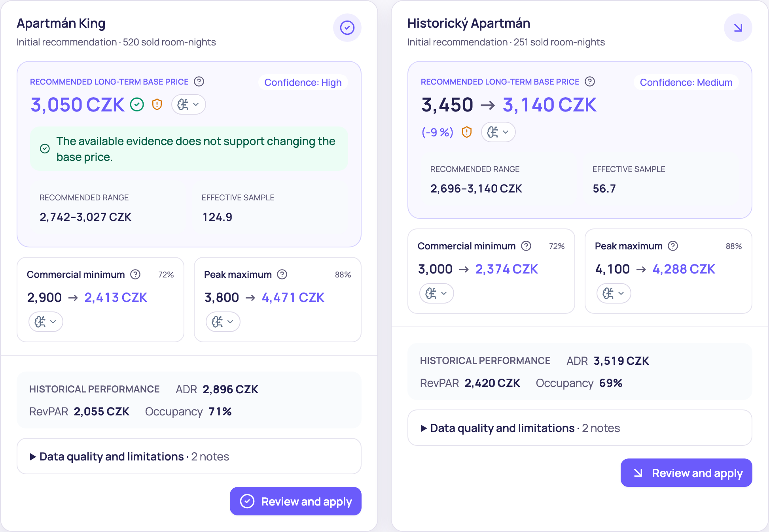The width and height of the screenshot is (769, 532).
Task: Open help icon for Peak maximum in Historický Apartmán
Action: tap(673, 246)
